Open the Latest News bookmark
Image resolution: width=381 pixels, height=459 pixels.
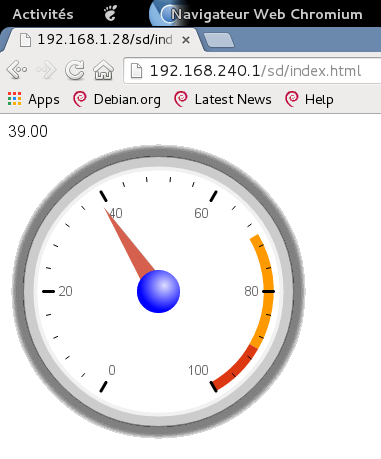pyautogui.click(x=223, y=99)
